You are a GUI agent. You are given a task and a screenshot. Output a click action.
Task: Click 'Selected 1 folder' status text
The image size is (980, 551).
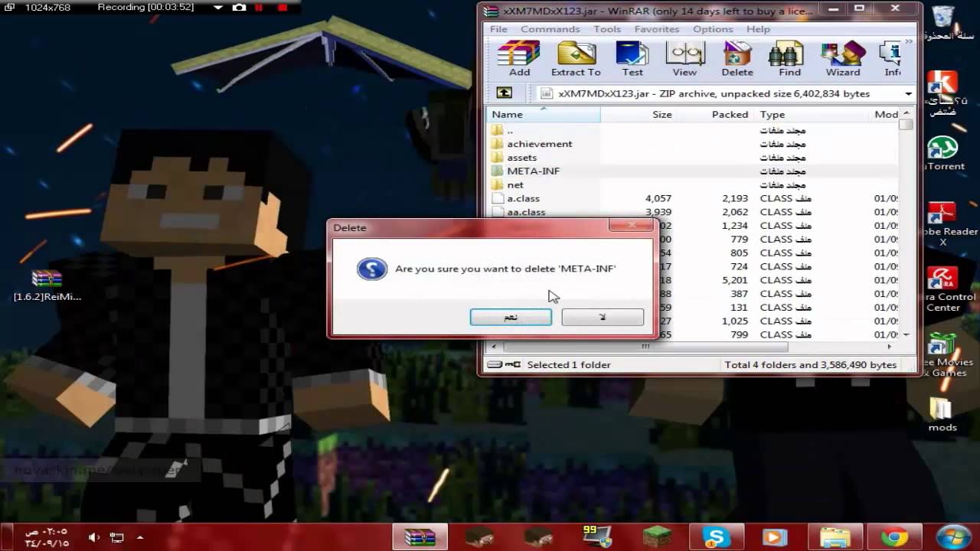pos(568,365)
